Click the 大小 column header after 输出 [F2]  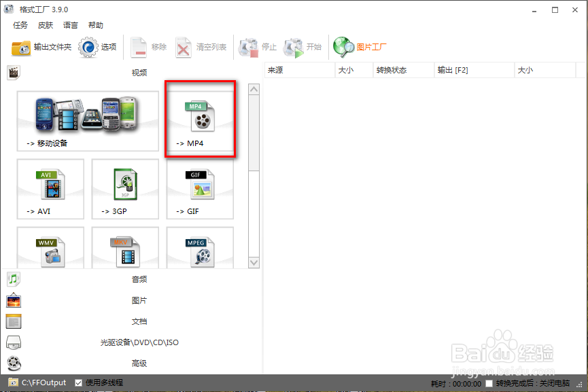tap(545, 70)
